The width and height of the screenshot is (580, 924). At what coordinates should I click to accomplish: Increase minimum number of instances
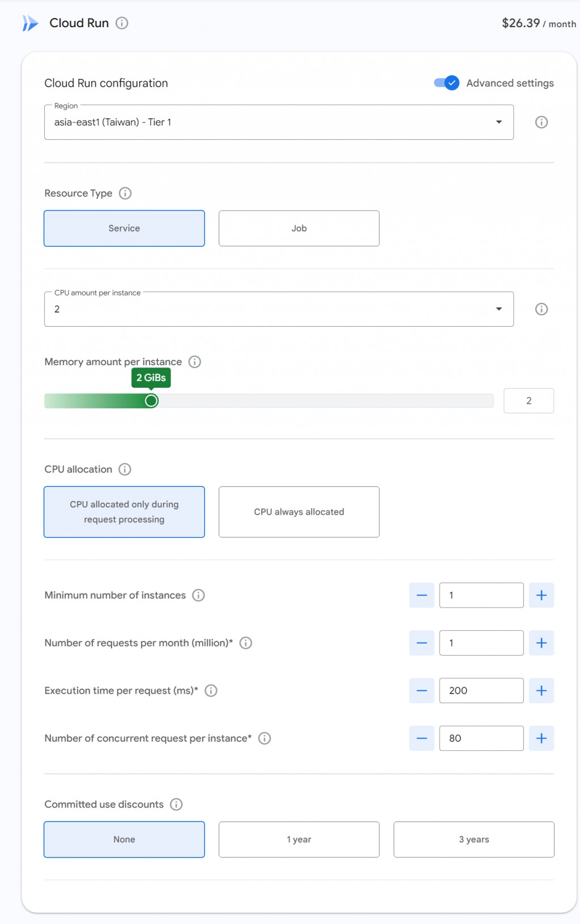click(x=541, y=595)
